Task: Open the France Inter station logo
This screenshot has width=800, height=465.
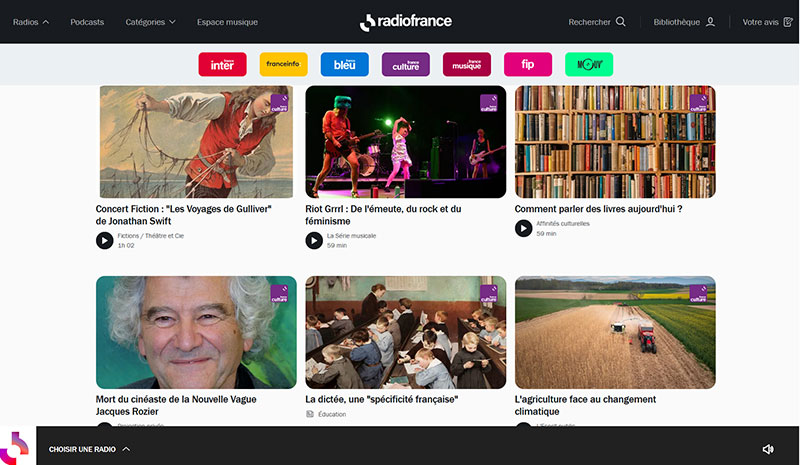Action: coord(222,64)
